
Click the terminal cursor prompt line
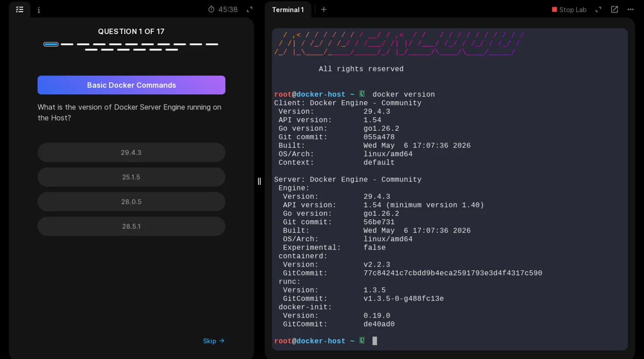[326, 341]
